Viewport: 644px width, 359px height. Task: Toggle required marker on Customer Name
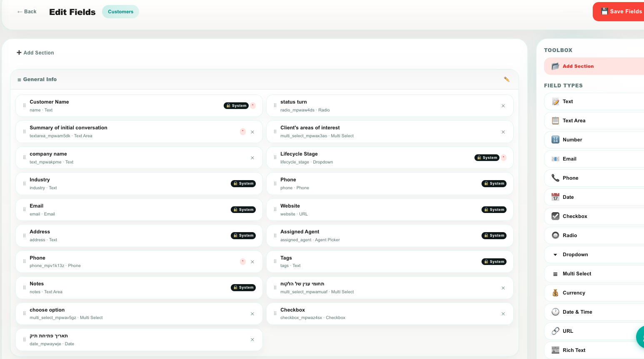click(x=253, y=106)
